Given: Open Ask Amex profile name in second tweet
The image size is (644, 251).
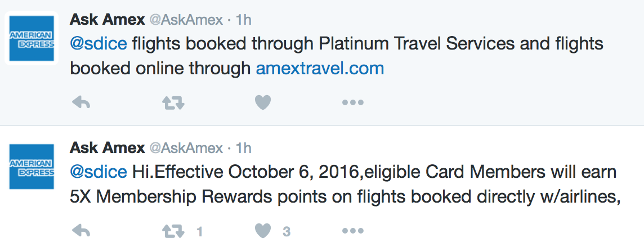Looking at the screenshot, I should pos(107,148).
